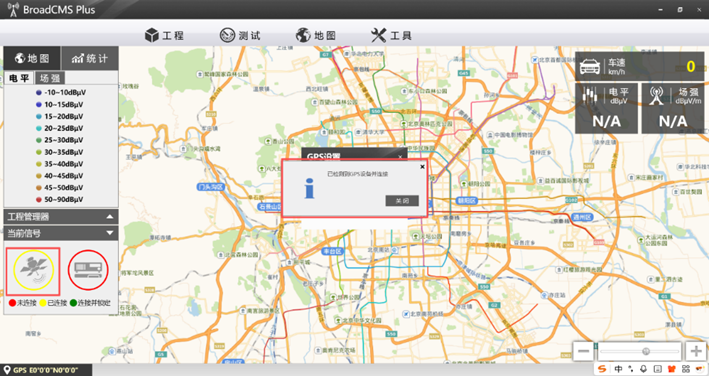Click the 15~20dBμV legend entry
The width and height of the screenshot is (709, 376).
[x=60, y=116]
